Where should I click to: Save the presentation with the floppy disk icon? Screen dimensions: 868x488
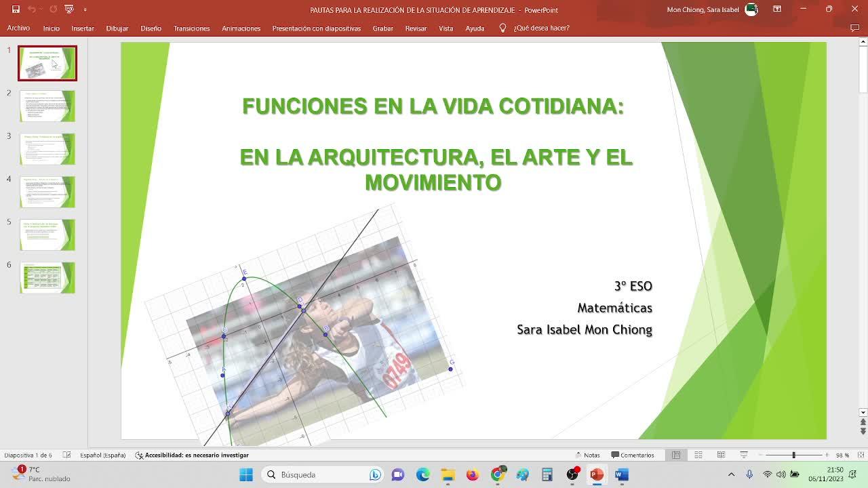pyautogui.click(x=16, y=9)
